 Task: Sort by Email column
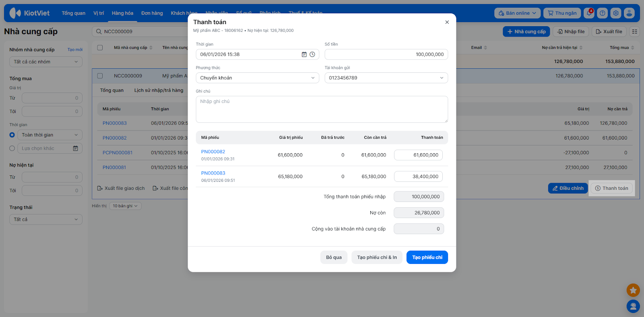click(485, 47)
